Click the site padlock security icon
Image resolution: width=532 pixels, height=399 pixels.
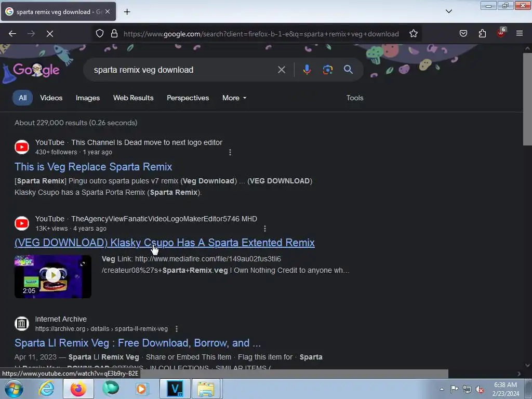(x=114, y=34)
